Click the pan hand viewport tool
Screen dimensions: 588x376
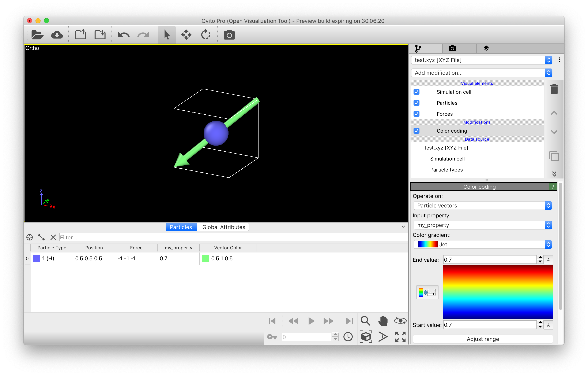click(x=383, y=321)
